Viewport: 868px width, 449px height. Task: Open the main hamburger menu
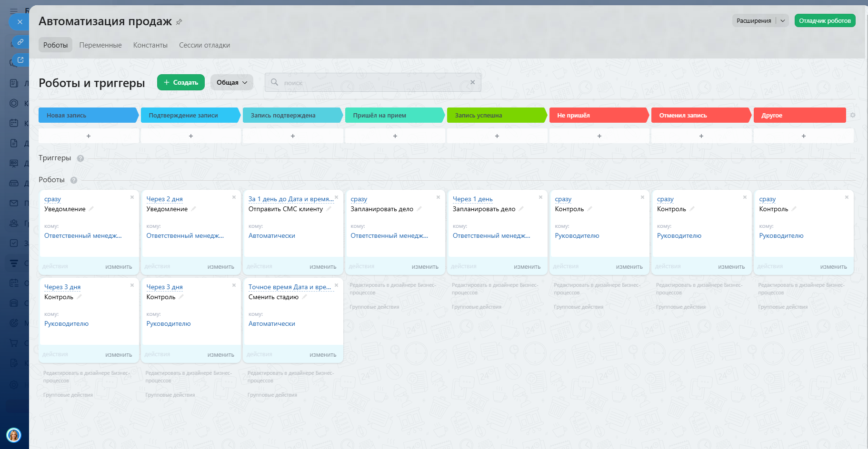14,10
